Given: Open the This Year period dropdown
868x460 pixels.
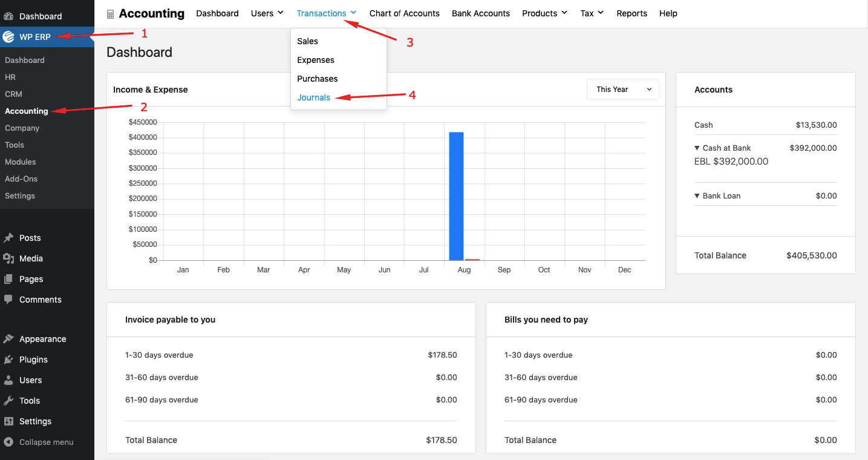Looking at the screenshot, I should (x=622, y=90).
